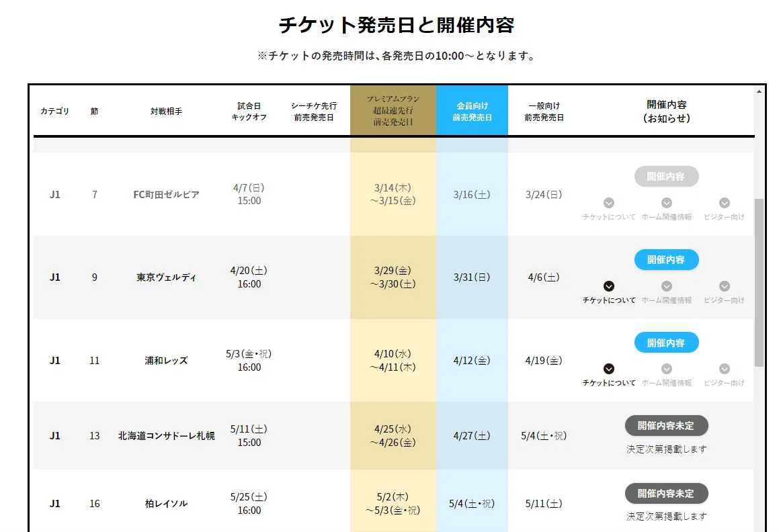Click ビジター向け chevron in 浦和レッズ row

point(725,369)
